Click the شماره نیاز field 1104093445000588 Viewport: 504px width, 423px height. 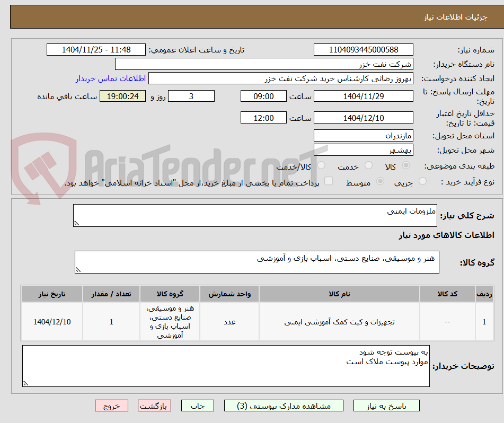[363, 50]
